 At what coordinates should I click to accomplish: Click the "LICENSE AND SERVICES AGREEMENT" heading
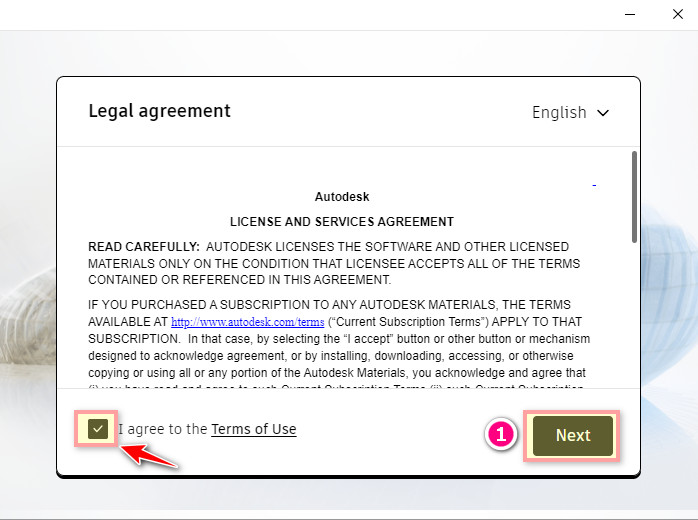point(342,221)
